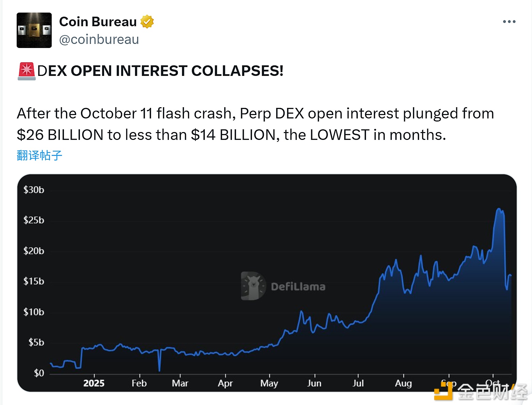
Task: Click the gold verified badge
Action: (147, 22)
